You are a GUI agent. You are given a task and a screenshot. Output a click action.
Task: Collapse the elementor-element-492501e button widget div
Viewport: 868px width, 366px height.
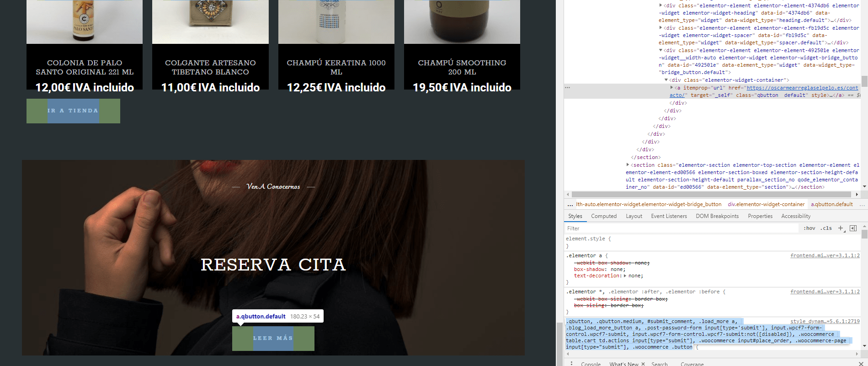click(x=660, y=50)
